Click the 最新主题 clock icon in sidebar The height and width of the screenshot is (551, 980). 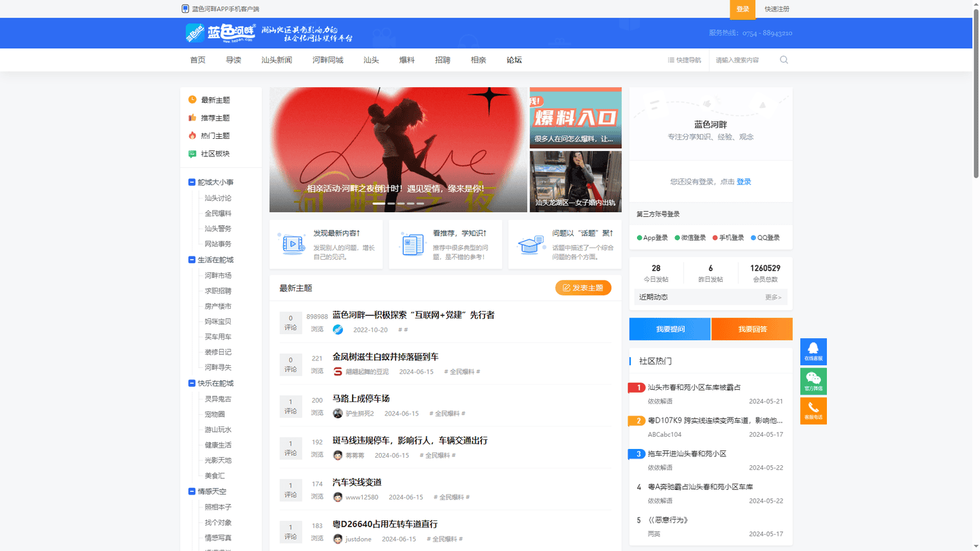pyautogui.click(x=193, y=100)
